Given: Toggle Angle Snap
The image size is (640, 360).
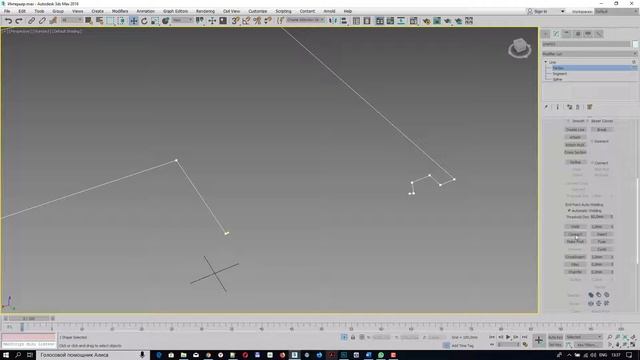Looking at the screenshot, I should point(246,21).
